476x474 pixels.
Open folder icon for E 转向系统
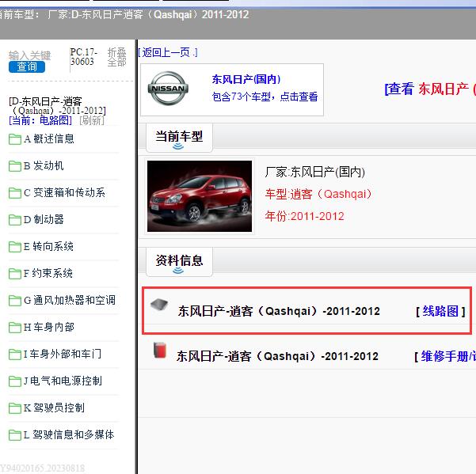[x=15, y=247]
